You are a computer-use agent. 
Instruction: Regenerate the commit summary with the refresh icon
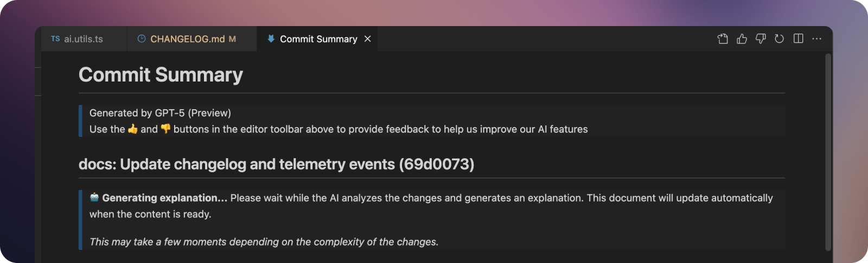pyautogui.click(x=779, y=39)
